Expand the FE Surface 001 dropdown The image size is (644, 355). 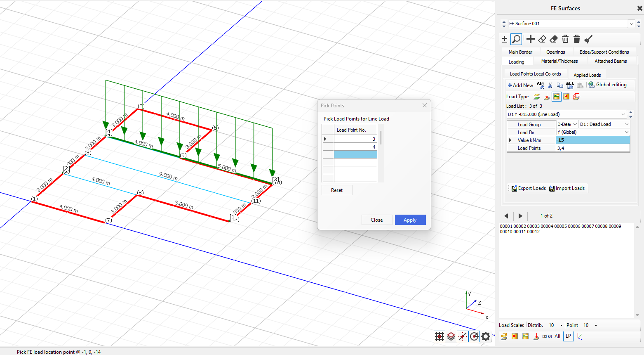coord(631,24)
